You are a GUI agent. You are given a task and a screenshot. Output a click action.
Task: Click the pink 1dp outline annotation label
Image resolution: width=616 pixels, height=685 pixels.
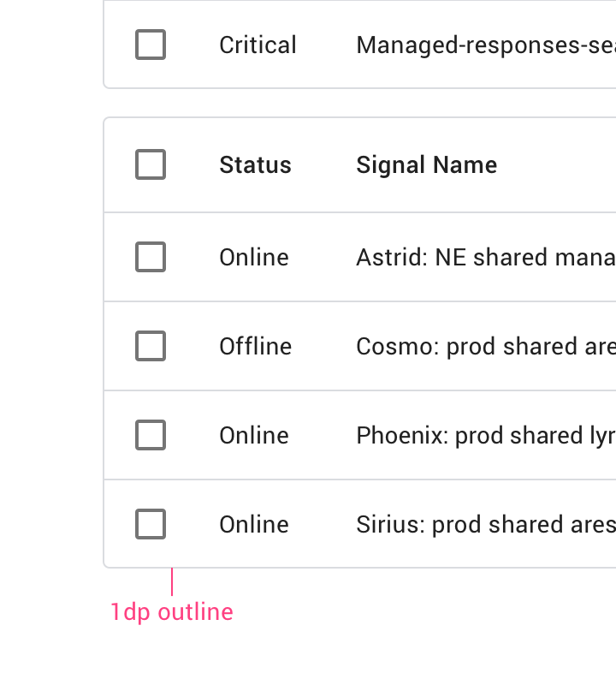(172, 612)
